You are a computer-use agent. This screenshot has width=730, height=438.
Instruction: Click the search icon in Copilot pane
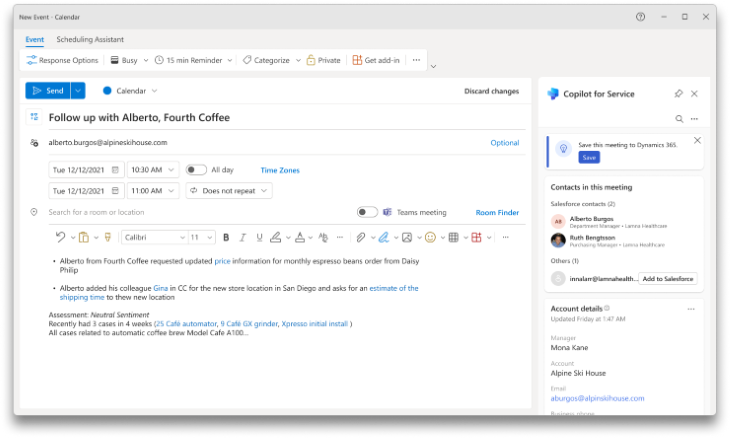point(679,119)
